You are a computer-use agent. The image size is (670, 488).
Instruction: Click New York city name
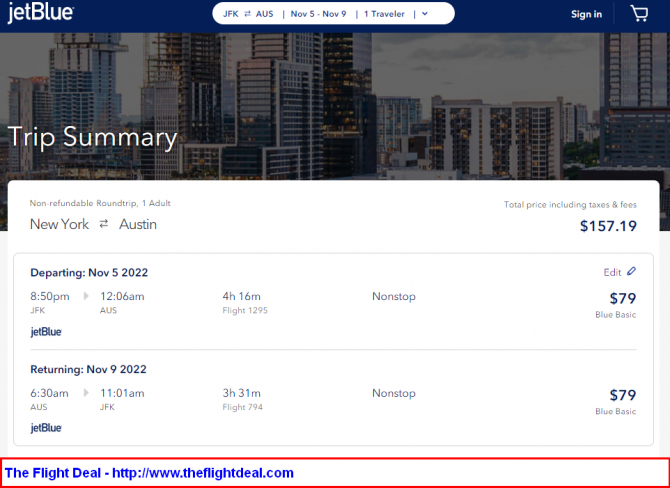[x=59, y=224]
